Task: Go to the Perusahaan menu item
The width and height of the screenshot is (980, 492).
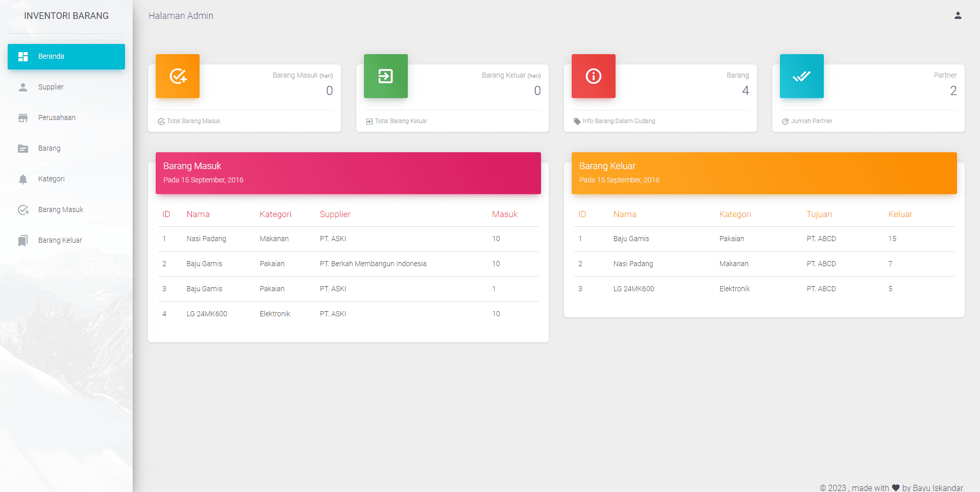Action: (66, 118)
